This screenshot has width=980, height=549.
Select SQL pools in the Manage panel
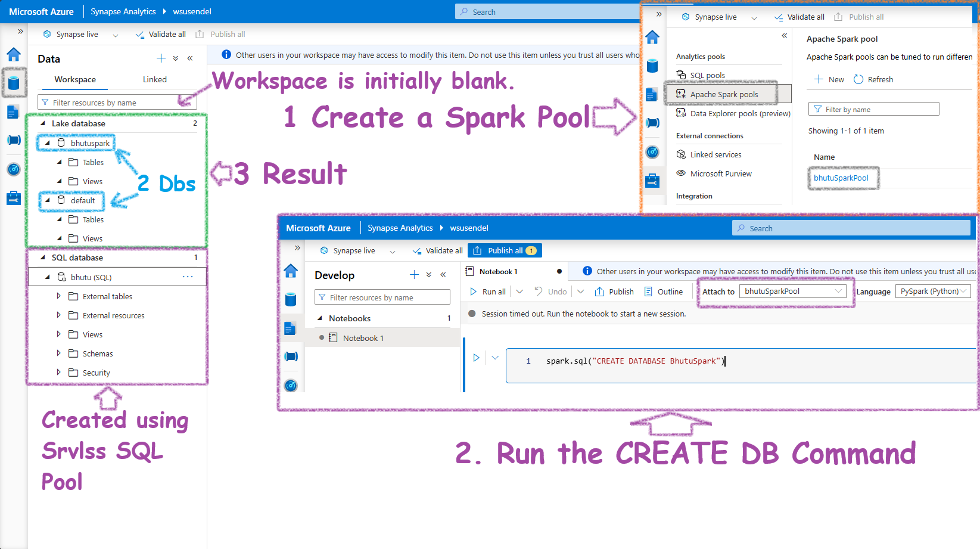click(x=708, y=75)
